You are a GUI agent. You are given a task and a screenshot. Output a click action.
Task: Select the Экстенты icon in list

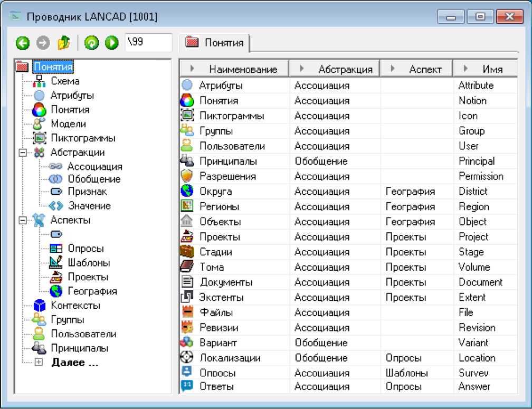[187, 297]
